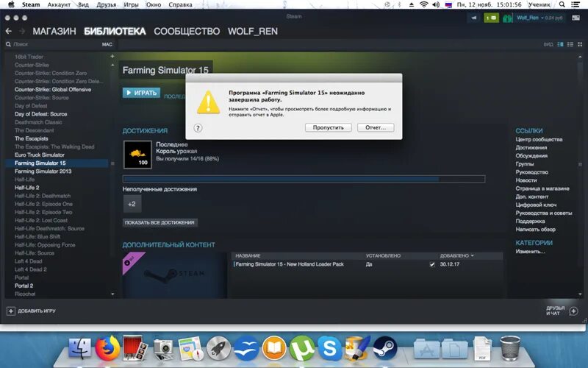Select detail view layout icon
The height and width of the screenshot is (368, 588).
coord(560,44)
